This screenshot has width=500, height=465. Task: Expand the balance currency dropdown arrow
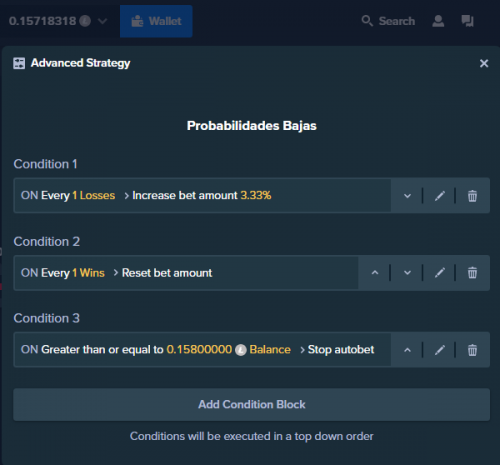click(x=102, y=21)
